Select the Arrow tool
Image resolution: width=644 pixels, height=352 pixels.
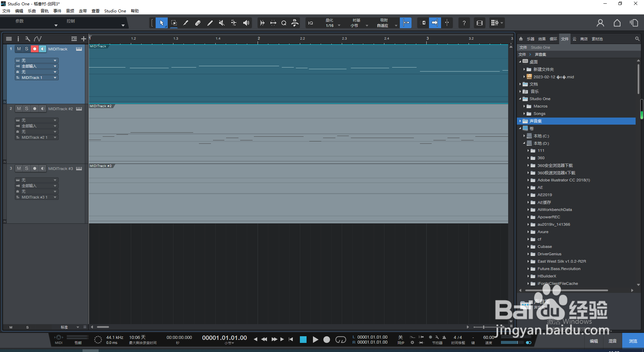pyautogui.click(x=162, y=23)
